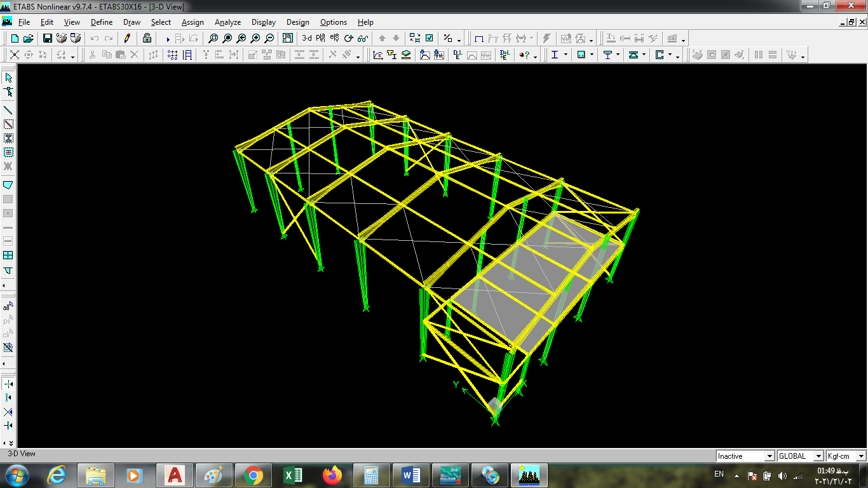Switch to the 3-d view button

(307, 38)
